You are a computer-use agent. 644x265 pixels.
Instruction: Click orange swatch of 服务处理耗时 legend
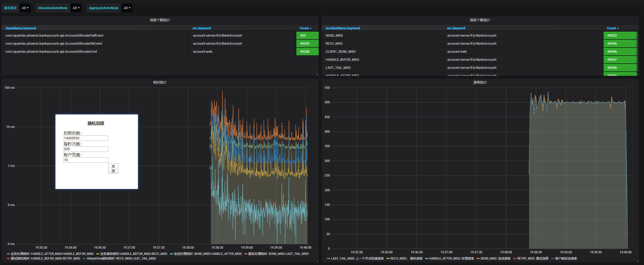point(246,254)
